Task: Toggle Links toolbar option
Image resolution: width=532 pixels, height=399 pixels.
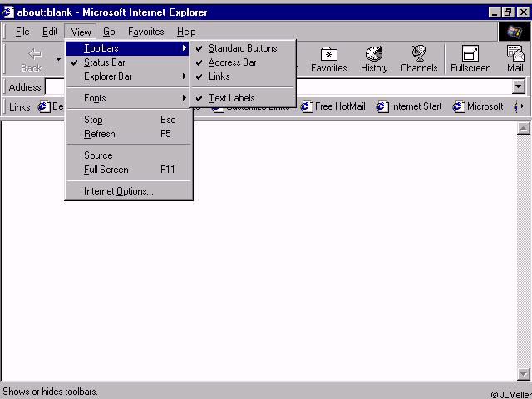Action: coord(243,76)
